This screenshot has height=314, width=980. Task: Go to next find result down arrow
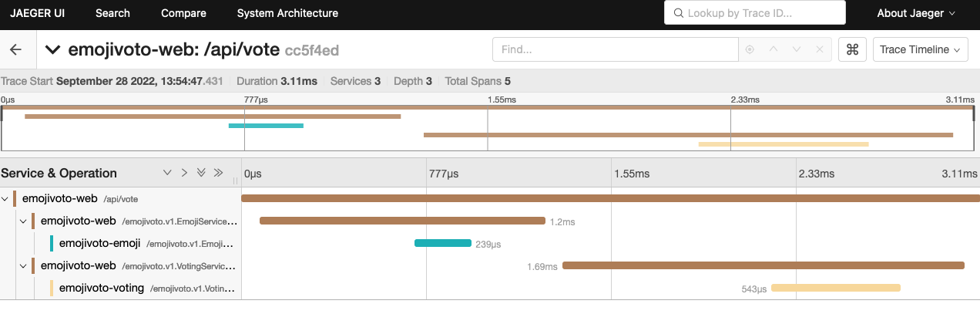(x=797, y=49)
